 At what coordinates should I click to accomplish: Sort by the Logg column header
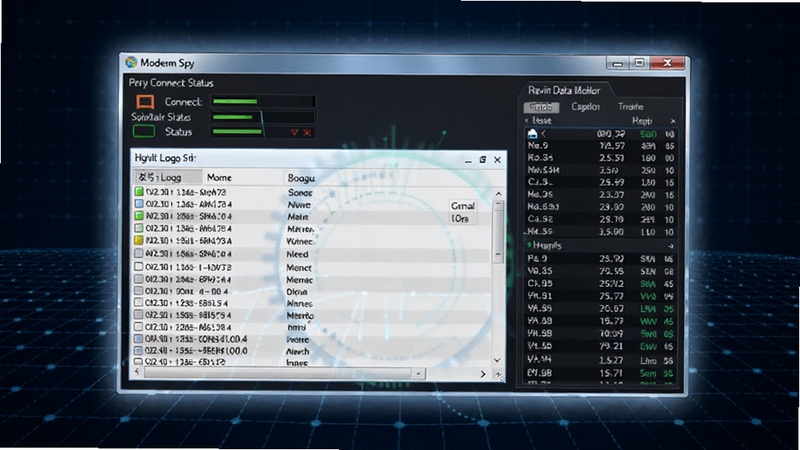168,177
